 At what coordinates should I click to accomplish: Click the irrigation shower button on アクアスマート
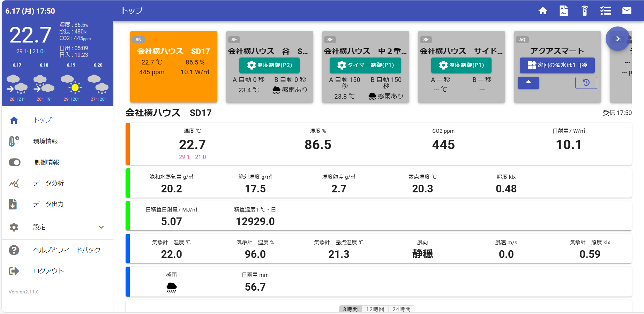(x=528, y=83)
